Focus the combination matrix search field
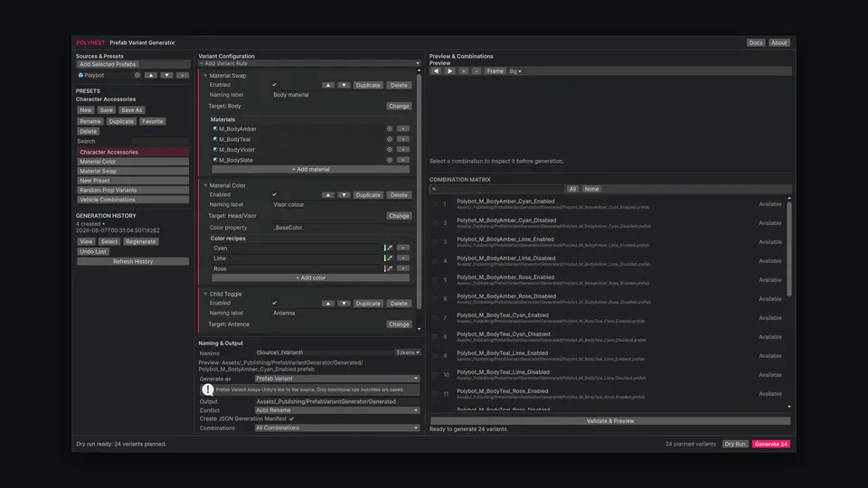Image resolution: width=868 pixels, height=488 pixels. (x=496, y=189)
